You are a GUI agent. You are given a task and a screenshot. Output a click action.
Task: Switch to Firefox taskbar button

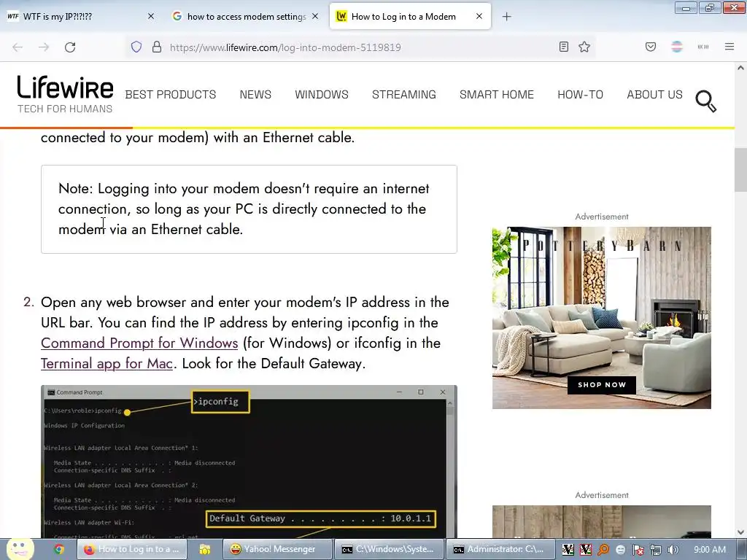(x=133, y=550)
